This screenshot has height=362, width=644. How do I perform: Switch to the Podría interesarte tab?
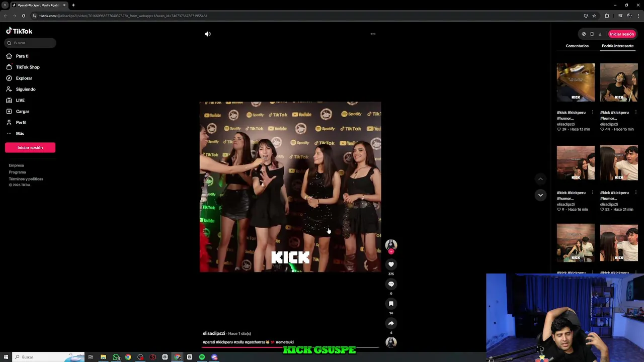coord(617,46)
